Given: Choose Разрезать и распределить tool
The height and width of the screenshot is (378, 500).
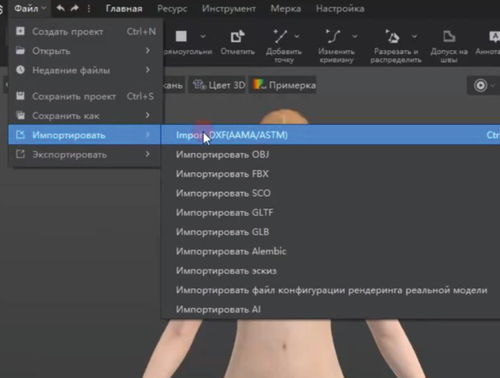Looking at the screenshot, I should (392, 36).
